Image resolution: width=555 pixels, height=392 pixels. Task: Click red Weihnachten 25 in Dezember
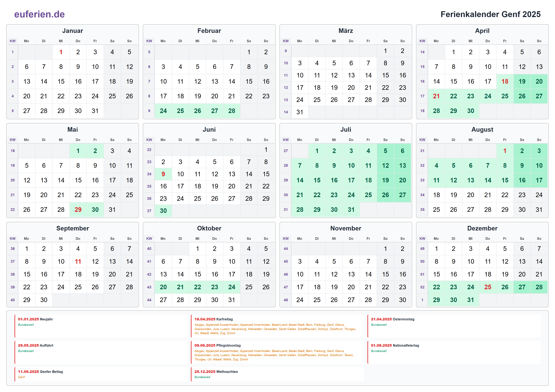point(488,287)
